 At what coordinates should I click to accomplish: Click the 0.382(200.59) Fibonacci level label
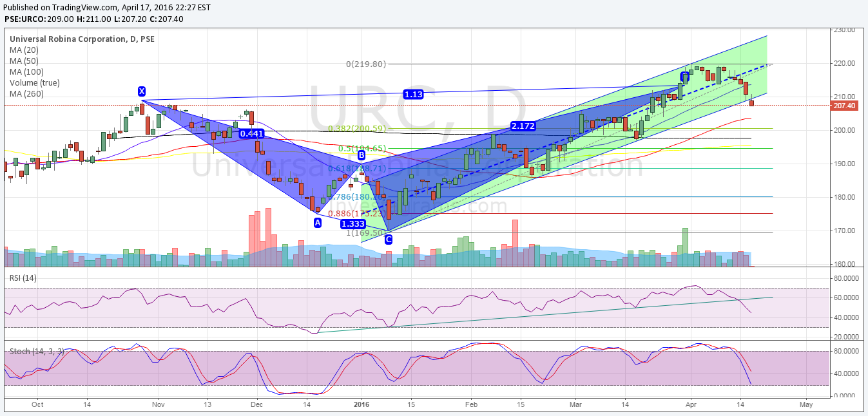[x=357, y=129]
